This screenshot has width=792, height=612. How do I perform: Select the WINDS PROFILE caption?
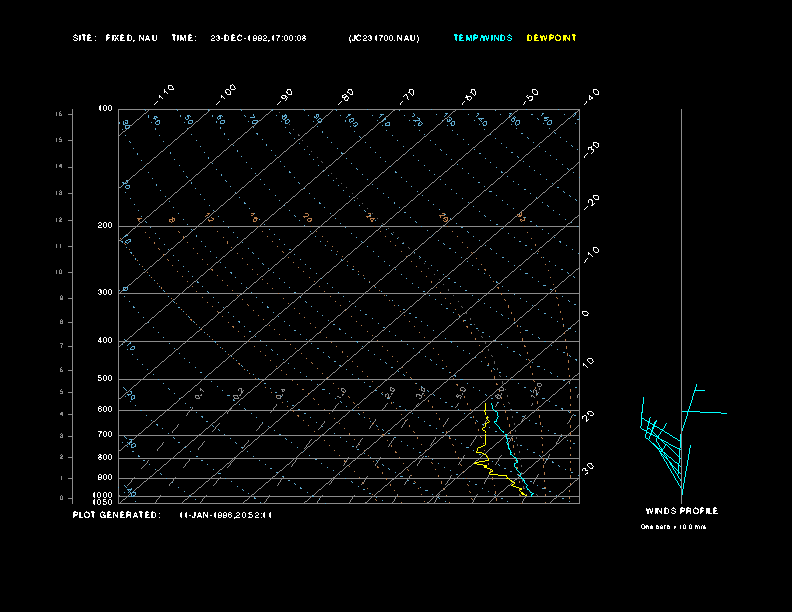coord(681,511)
